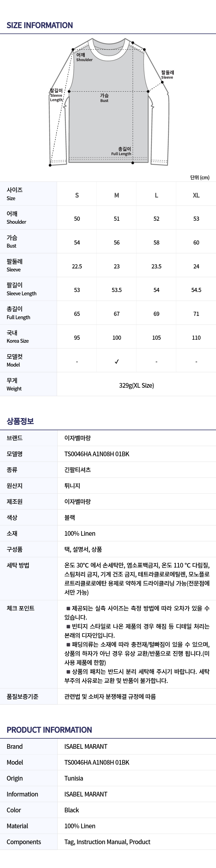This screenshot has width=216, height=868.
Task: Click the 단위 (cm) unit label
Action: click(200, 177)
